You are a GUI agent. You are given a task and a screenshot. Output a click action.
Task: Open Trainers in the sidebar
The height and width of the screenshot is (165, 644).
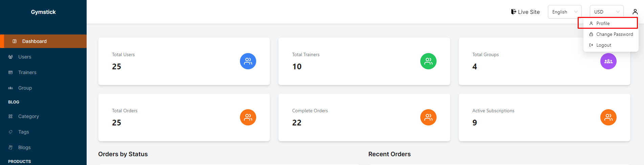pyautogui.click(x=27, y=72)
